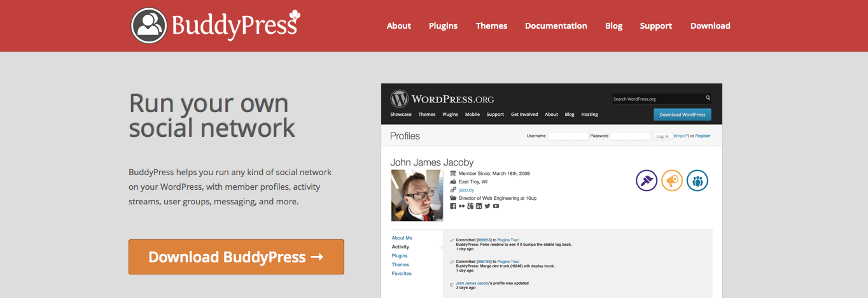Click the YouTube icon in the profile
This screenshot has width=868, height=298.
(496, 206)
